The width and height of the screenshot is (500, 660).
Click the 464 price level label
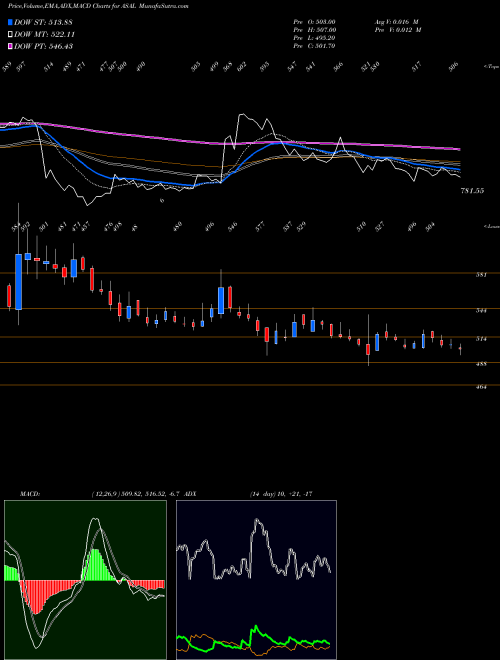[481, 386]
